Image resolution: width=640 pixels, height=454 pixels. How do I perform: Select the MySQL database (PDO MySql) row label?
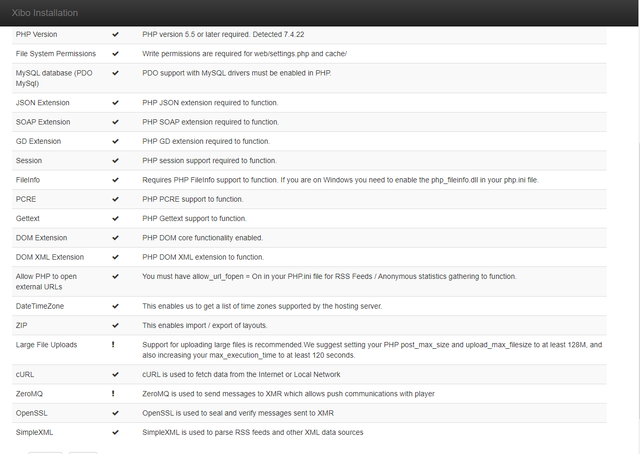pos(54,78)
